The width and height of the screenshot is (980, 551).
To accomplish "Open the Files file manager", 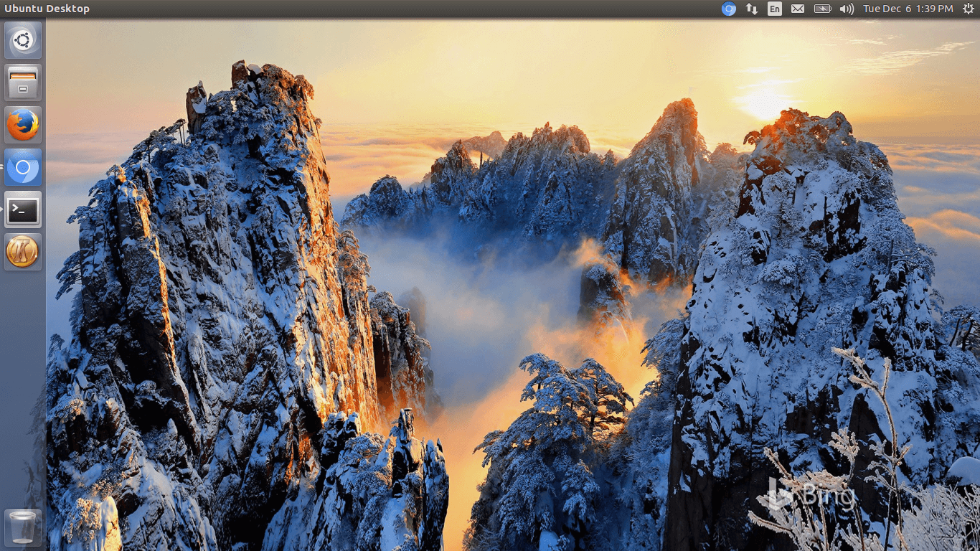I will 22,82.
